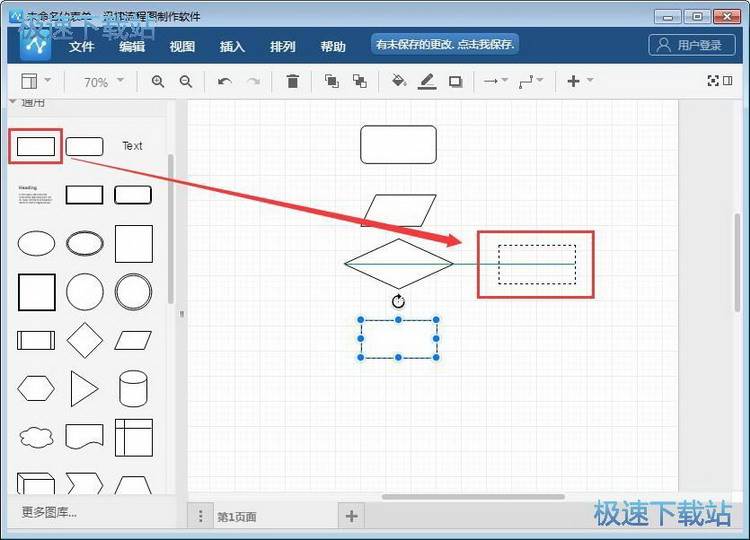Click the sidebar splitter handle
The width and height of the screenshot is (750, 540).
pyautogui.click(x=181, y=314)
